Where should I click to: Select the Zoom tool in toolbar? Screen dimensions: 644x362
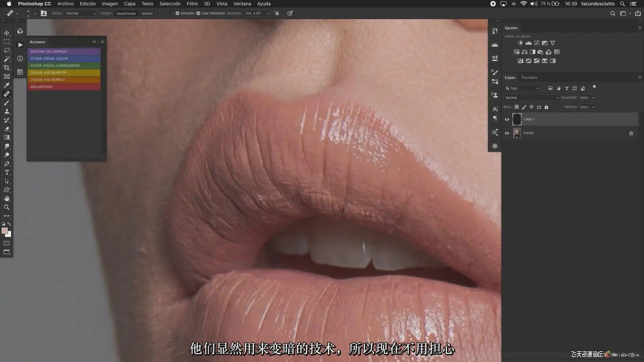[x=7, y=207]
